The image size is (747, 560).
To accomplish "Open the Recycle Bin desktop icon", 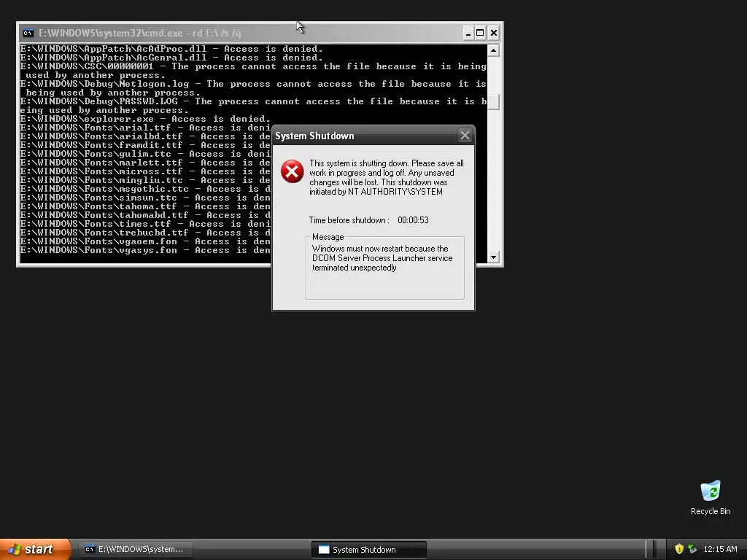I will click(x=711, y=497).
